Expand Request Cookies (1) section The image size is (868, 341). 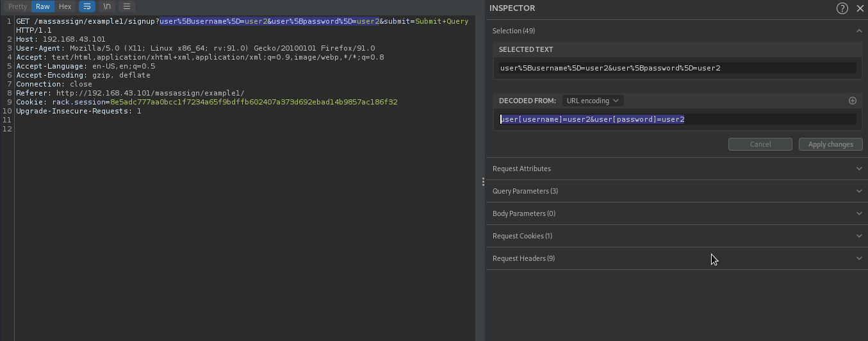pos(676,236)
